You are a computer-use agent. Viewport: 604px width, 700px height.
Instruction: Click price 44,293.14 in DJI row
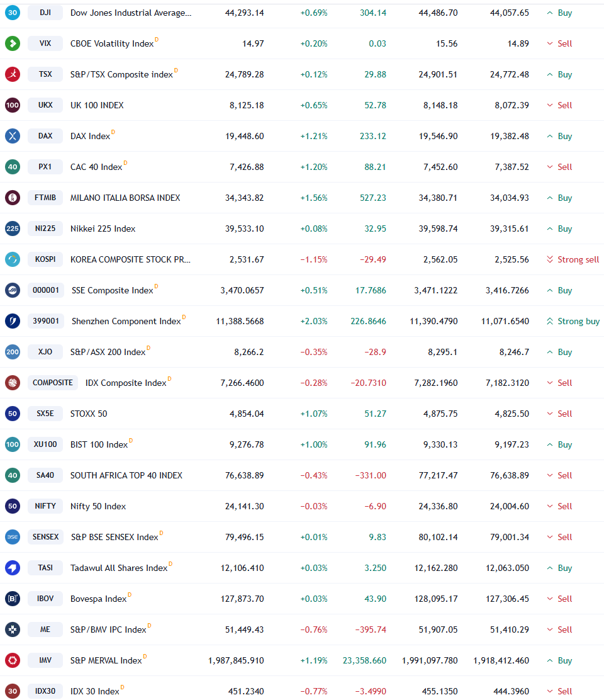point(245,13)
